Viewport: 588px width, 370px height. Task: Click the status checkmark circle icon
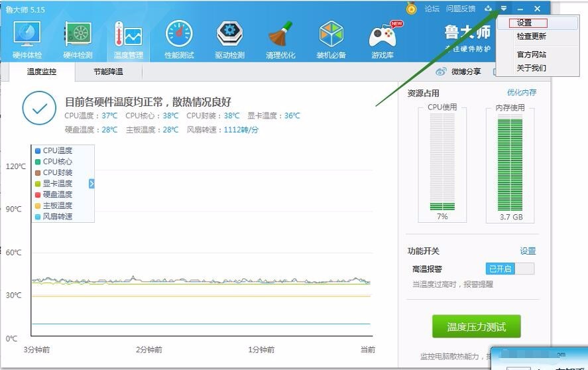coord(39,108)
